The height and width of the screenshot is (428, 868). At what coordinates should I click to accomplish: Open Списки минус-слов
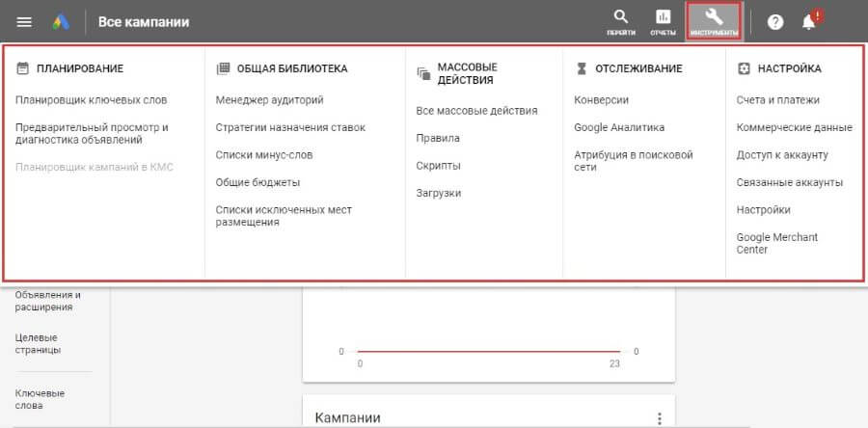(264, 155)
